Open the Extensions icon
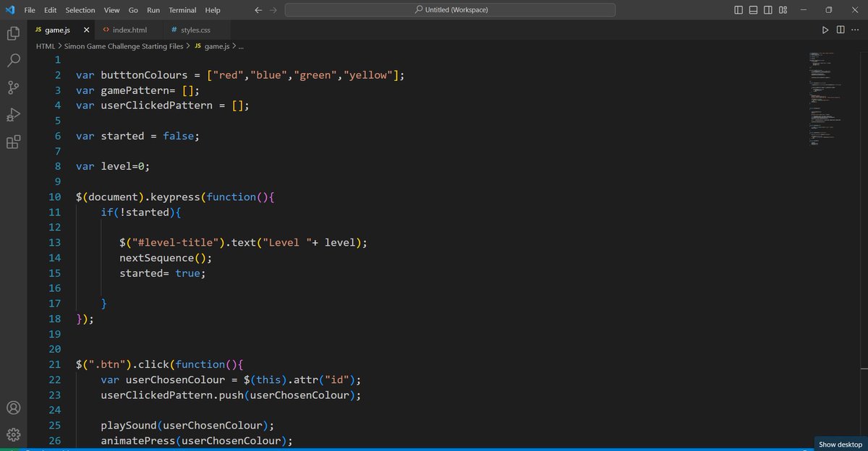868x451 pixels. tap(13, 142)
